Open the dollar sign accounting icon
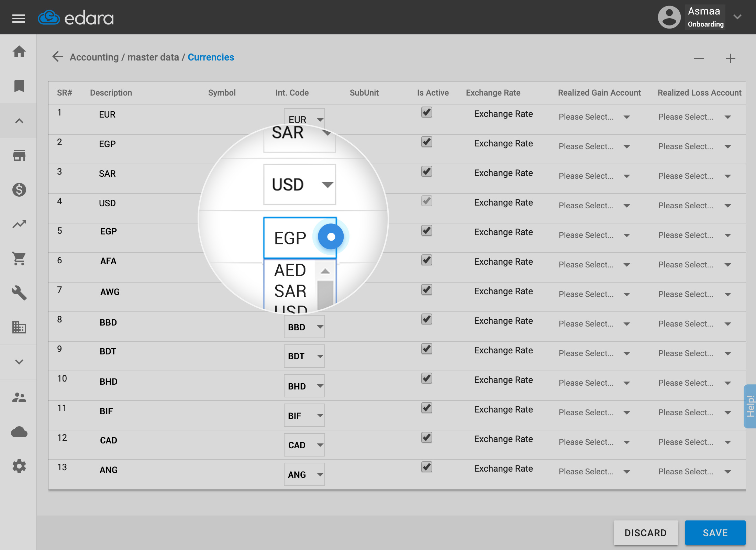This screenshot has width=756, height=550. click(19, 190)
